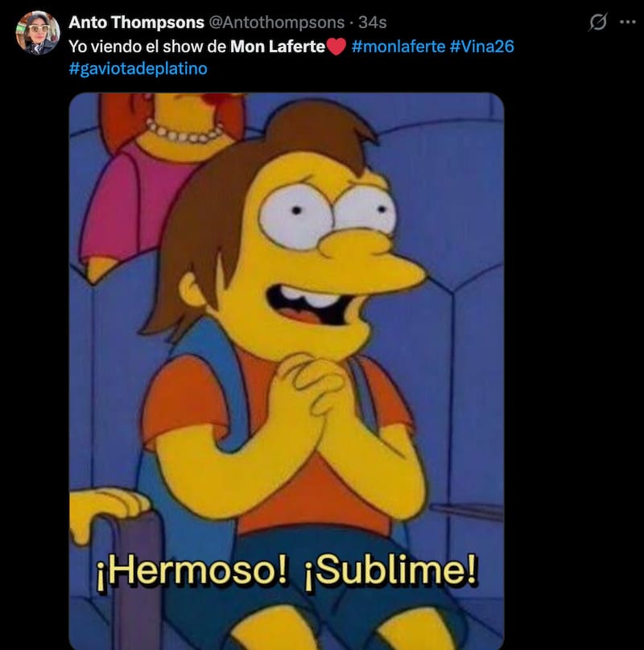Open the 34s timestamp permalink
The image size is (644, 650).
372,23
